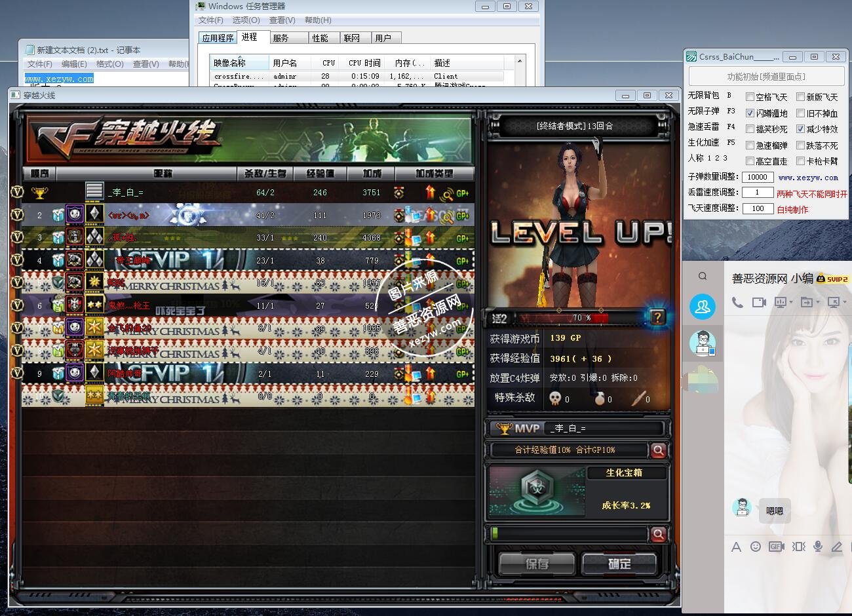
Task: Click the search icon in chat sidebar
Action: 703,277
